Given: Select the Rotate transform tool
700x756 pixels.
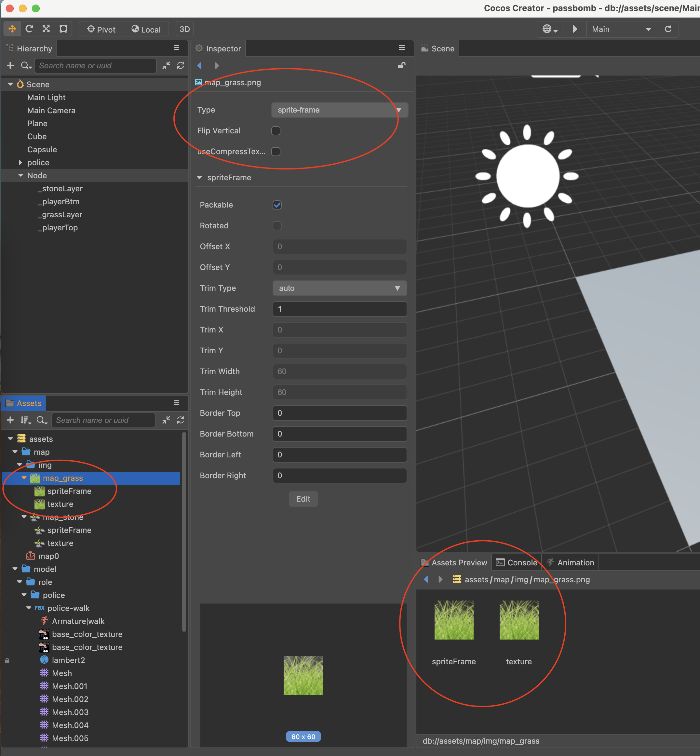Looking at the screenshot, I should click(x=29, y=29).
